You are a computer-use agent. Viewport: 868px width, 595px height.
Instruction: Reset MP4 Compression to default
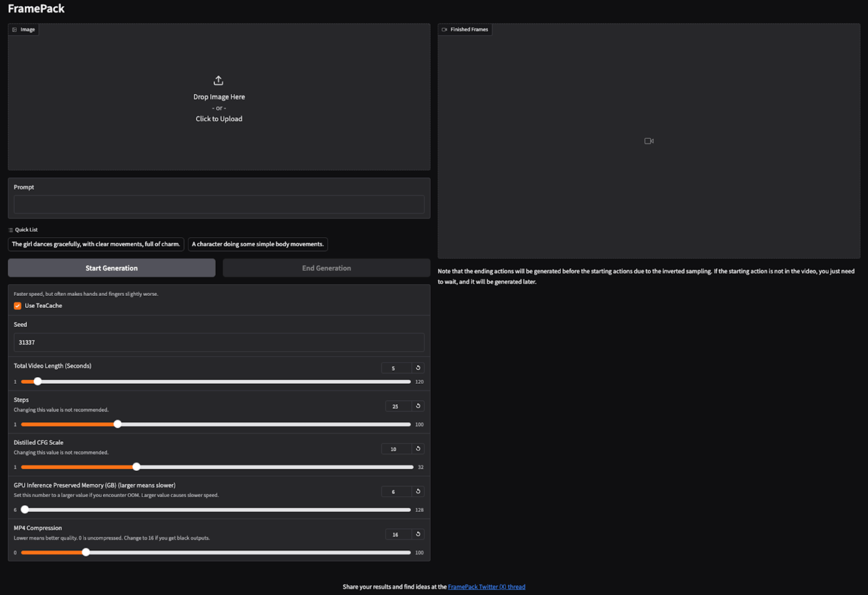pos(418,534)
